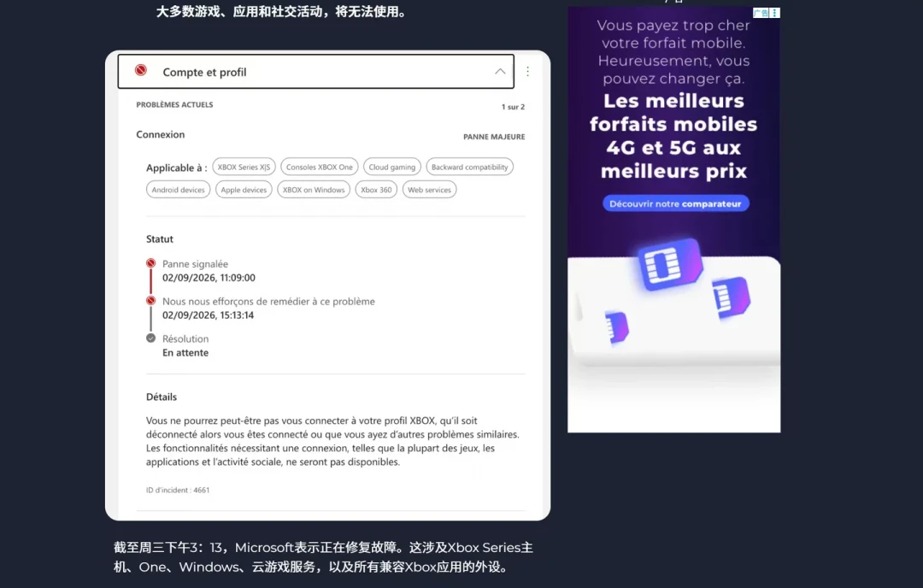923x588 pixels.
Task: Select the XBOX Series X|S tag
Action: click(x=244, y=168)
